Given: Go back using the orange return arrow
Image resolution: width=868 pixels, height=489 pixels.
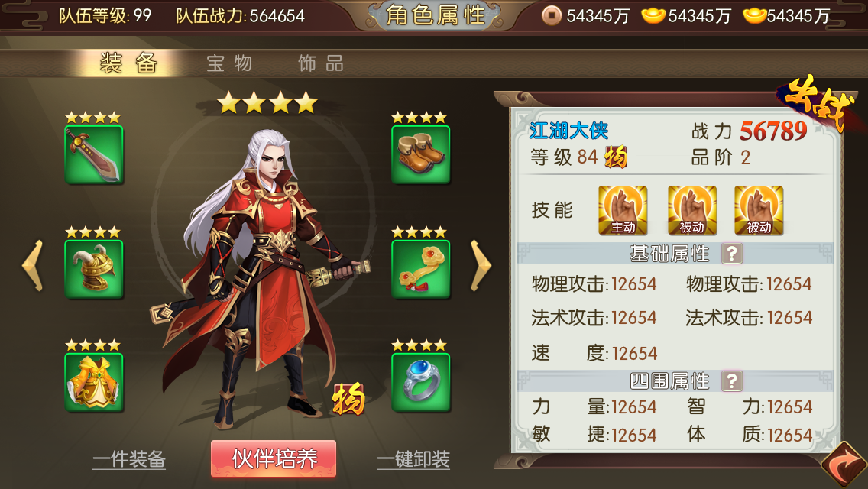Looking at the screenshot, I should click(x=844, y=465).
